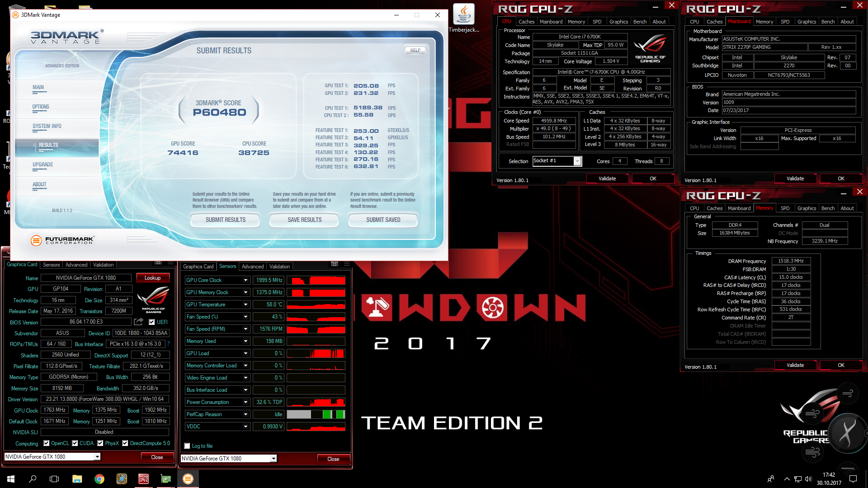Click the screenshot camera icon in GPU-Z Sensors window

(335, 264)
